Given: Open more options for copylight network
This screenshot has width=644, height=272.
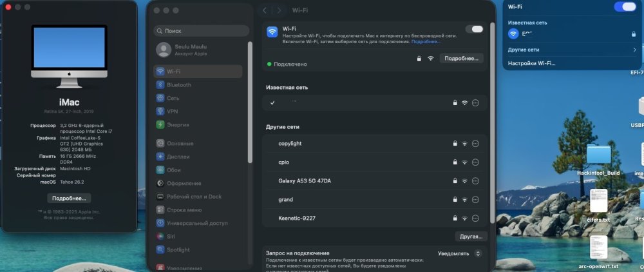Looking at the screenshot, I should (x=475, y=143).
